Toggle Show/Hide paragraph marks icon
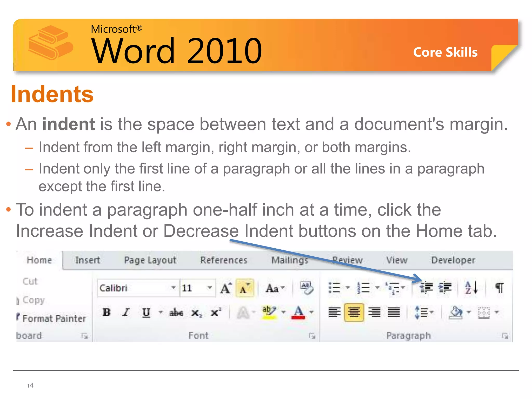The image size is (532, 399). [500, 288]
